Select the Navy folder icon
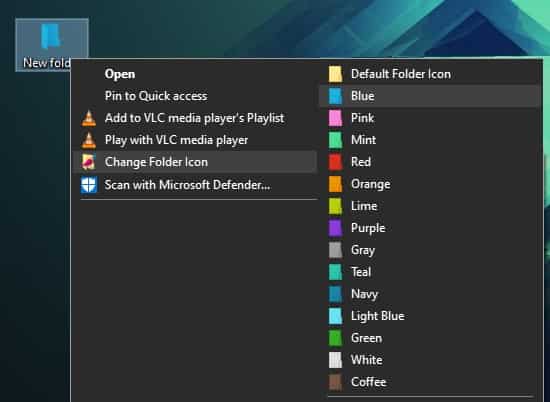Screen dimensions: 550x402 pyautogui.click(x=430, y=294)
